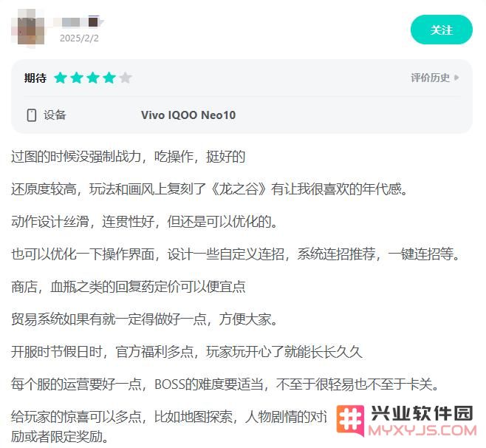
Task: Open the reviewer's blurred avatar
Action: [28, 29]
